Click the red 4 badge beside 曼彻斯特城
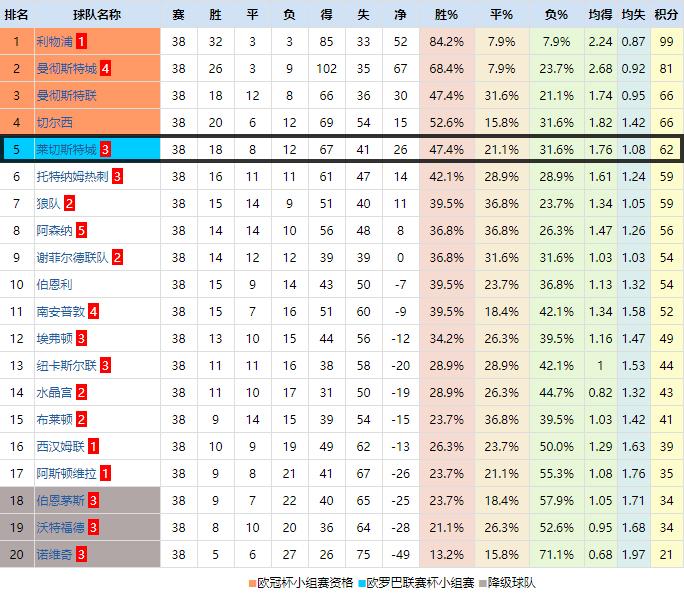Image resolution: width=684 pixels, height=593 pixels. coord(105,69)
